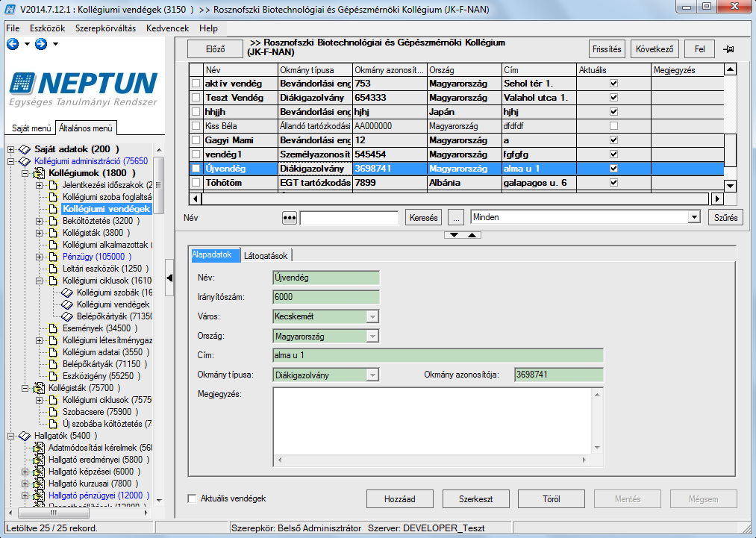Tick the row checkbox for Teszt Vendég
Viewport: 756px width, 538px height.
196,98
